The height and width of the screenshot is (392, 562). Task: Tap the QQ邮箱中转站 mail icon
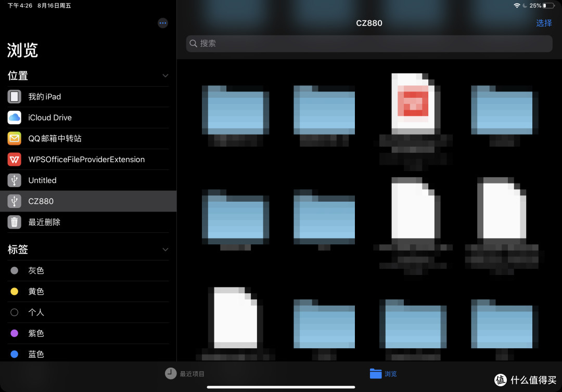[15, 138]
